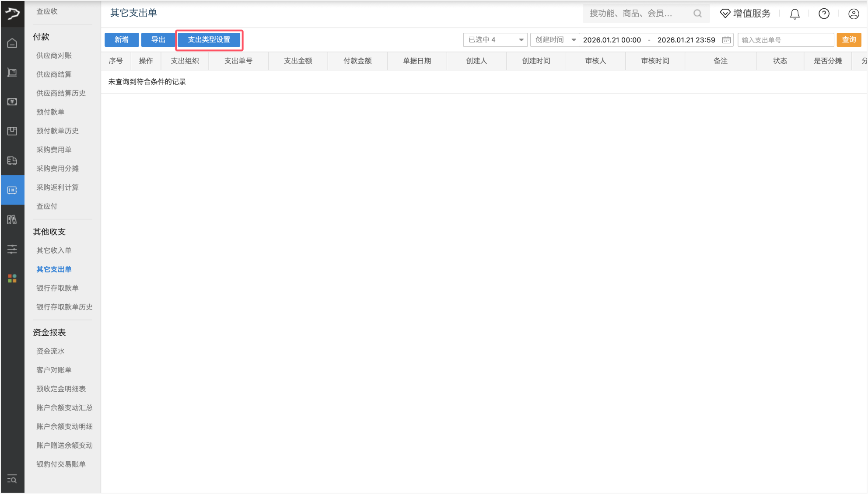Select 资金流水 under 资金报表
The height and width of the screenshot is (494, 868).
click(50, 351)
